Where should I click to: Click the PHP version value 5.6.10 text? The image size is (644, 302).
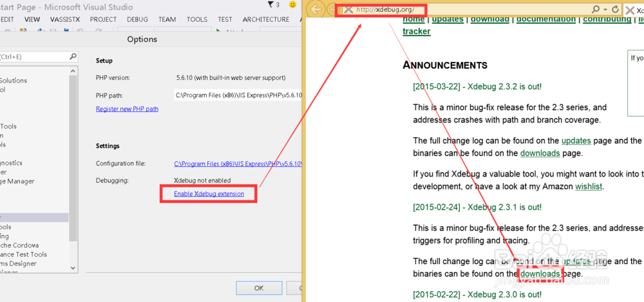(231, 77)
